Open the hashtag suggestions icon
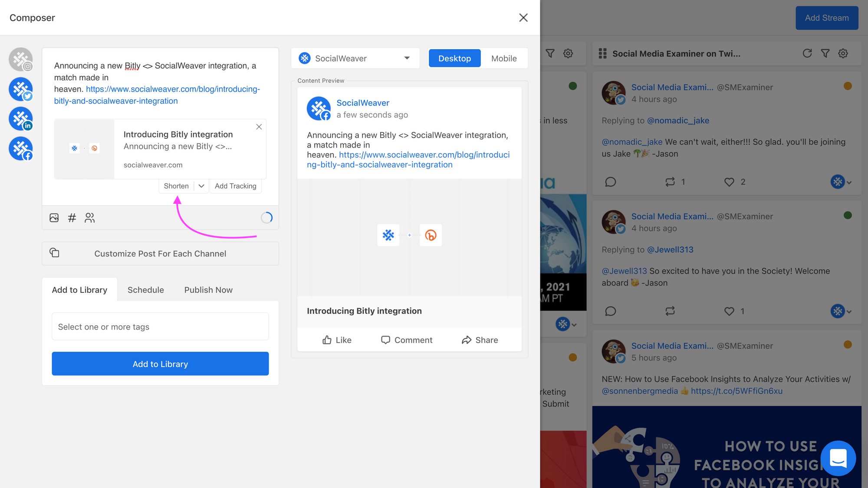Screen dimensions: 868x488 pos(72,218)
